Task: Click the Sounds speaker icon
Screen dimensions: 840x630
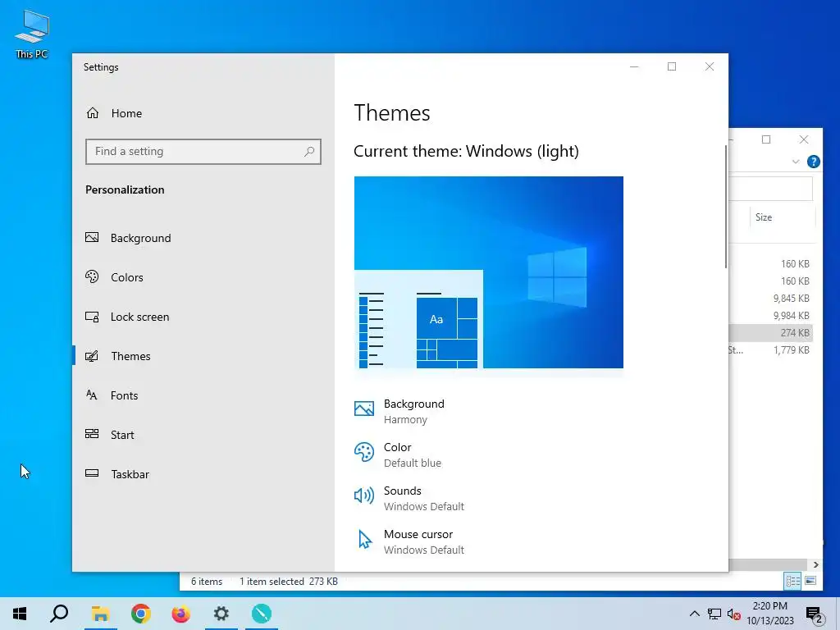Action: tap(364, 495)
